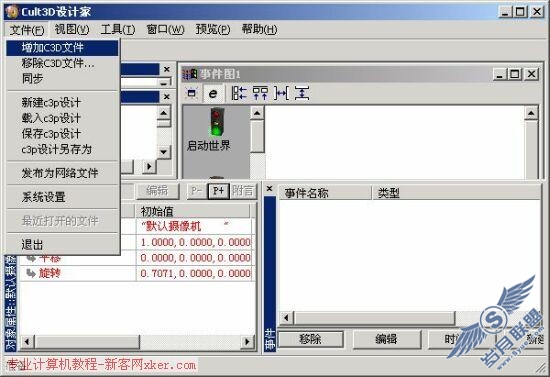
Task: Select the 启动世界 traffic light icon
Action: 216,122
